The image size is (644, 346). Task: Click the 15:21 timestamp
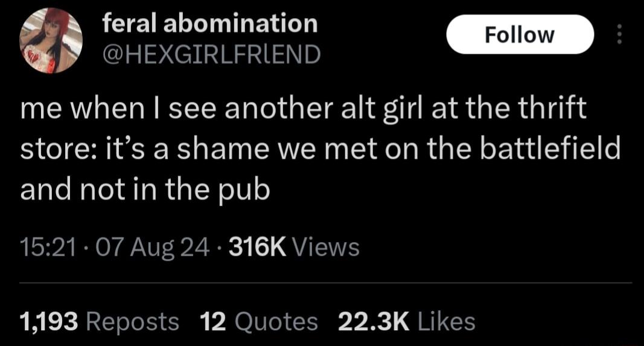(x=48, y=248)
